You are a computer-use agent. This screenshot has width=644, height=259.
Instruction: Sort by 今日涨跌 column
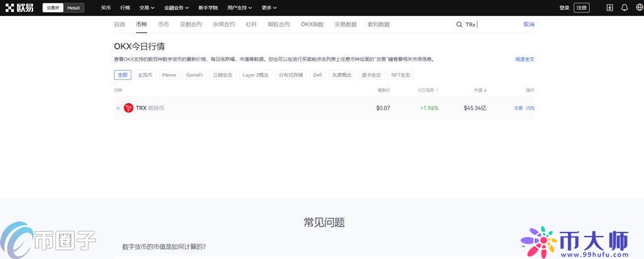click(427, 90)
